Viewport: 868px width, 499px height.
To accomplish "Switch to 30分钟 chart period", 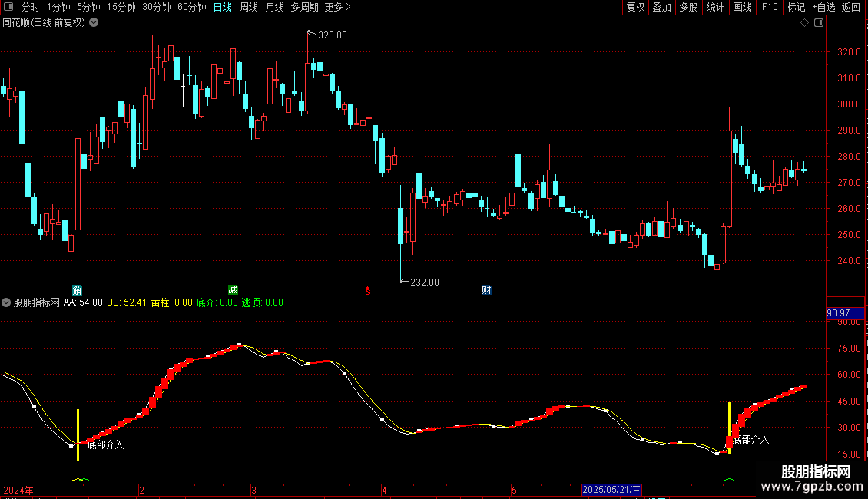I will point(156,7).
